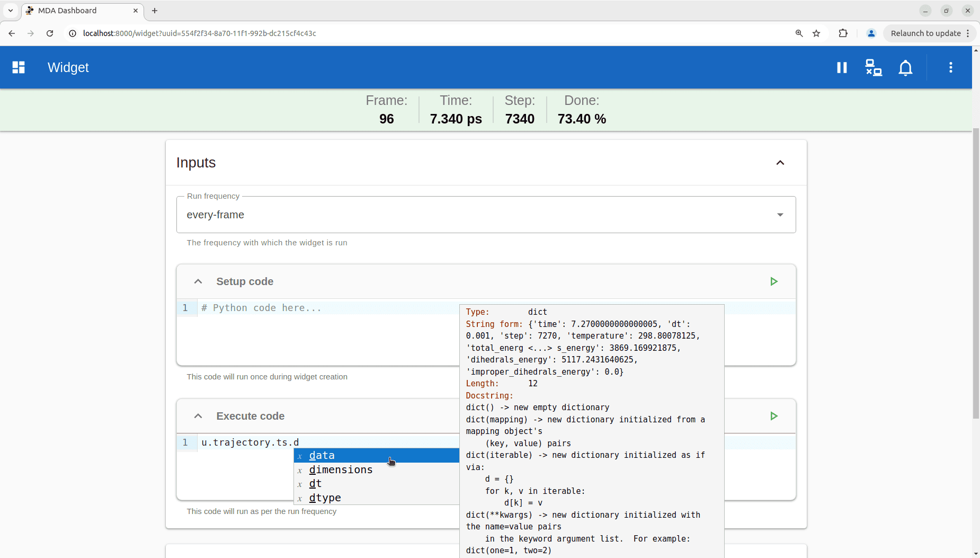This screenshot has height=558, width=980.
Task: Click the connection status icon
Action: click(874, 67)
